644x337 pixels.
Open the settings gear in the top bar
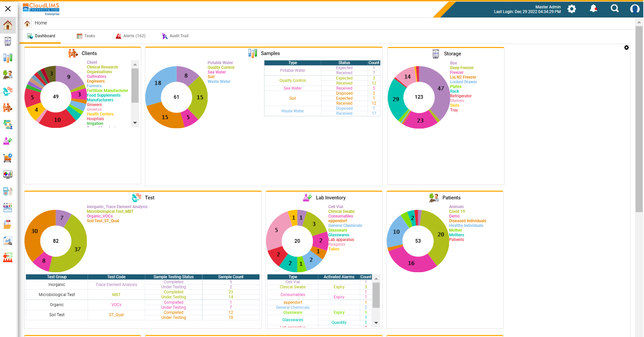coord(572,9)
